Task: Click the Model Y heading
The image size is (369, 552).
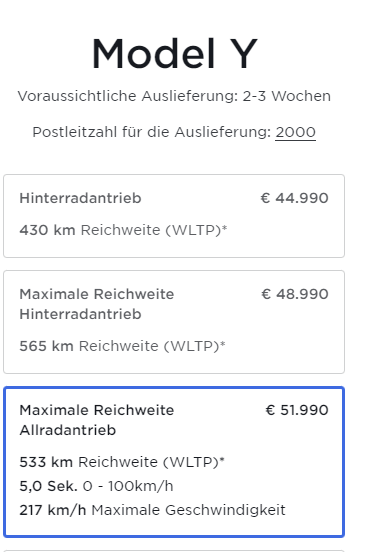Action: point(174,54)
